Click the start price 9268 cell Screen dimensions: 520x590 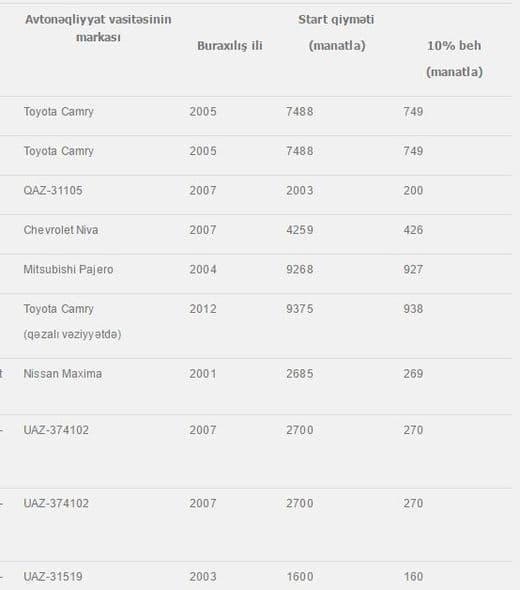coord(300,269)
